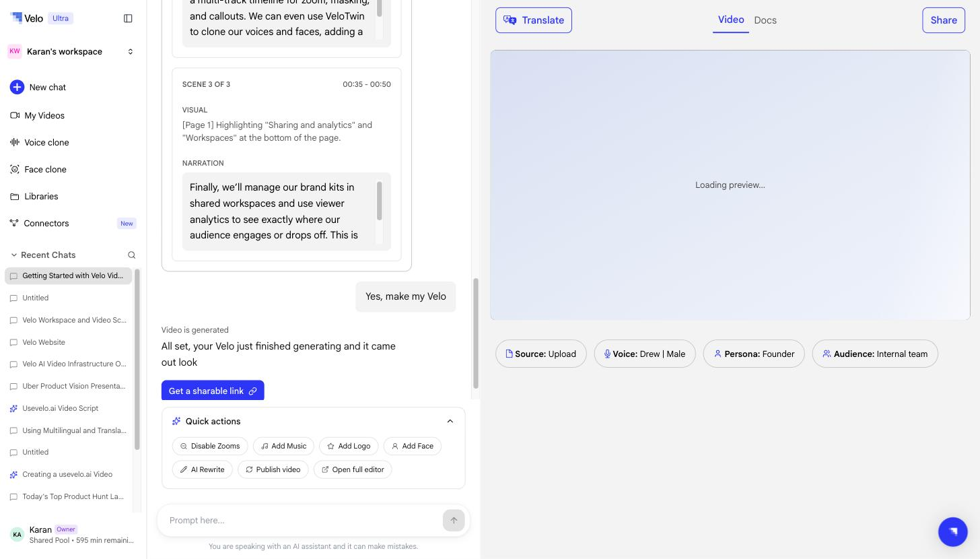Open Karan's workspace switcher dropdown
Image resolution: width=980 pixels, height=559 pixels.
(71, 51)
